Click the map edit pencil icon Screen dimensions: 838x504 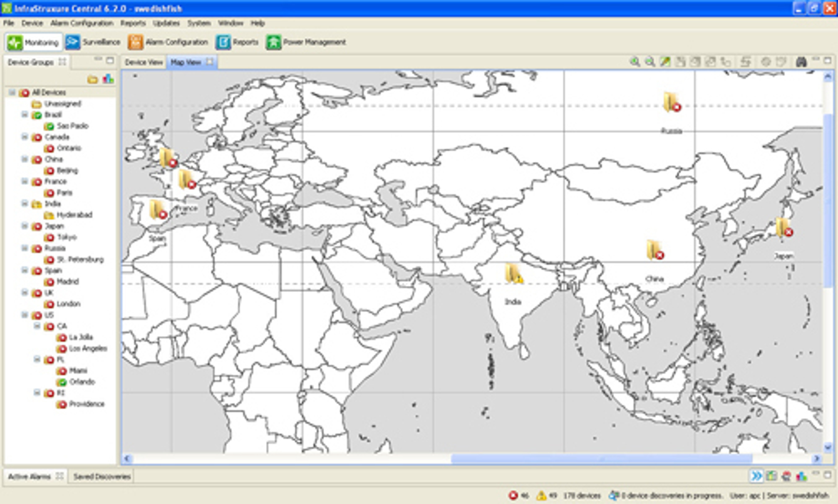click(x=665, y=62)
